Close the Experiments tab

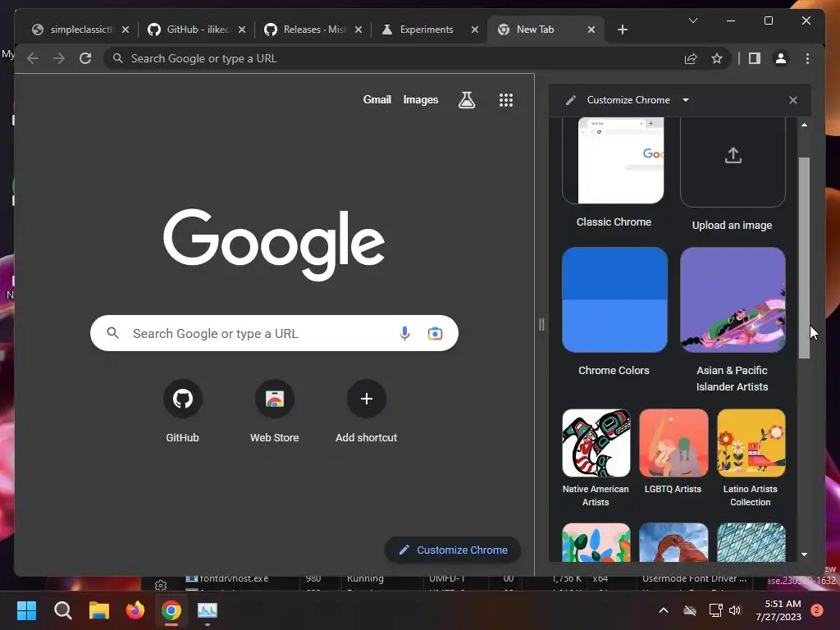[x=475, y=30]
